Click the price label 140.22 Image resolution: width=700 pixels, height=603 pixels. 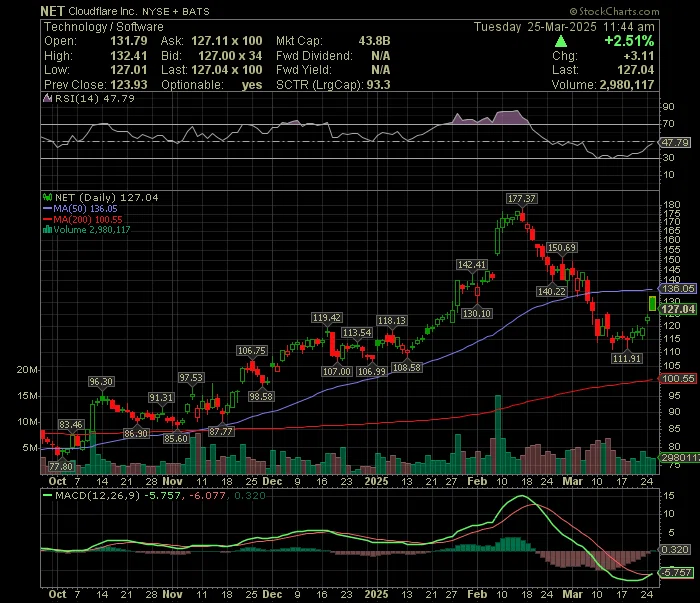[x=552, y=291]
